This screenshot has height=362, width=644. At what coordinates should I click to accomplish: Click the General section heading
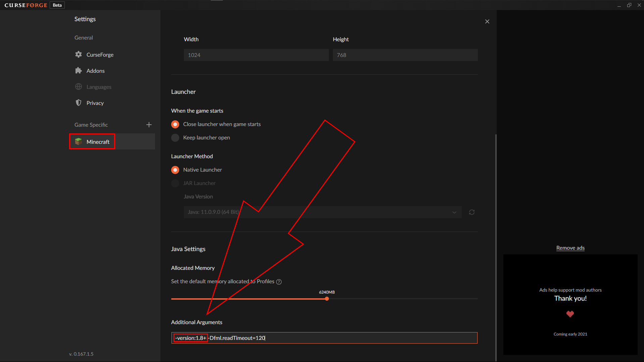(84, 38)
